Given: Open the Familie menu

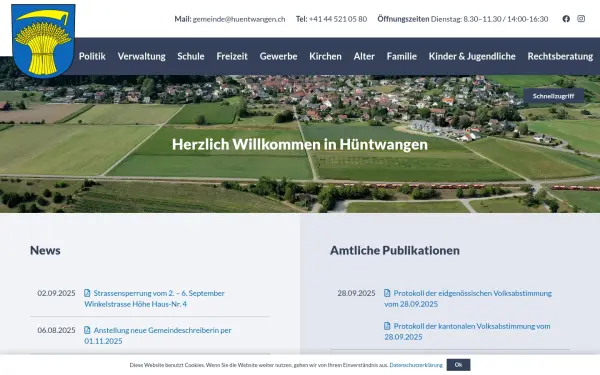Looking at the screenshot, I should tap(401, 56).
